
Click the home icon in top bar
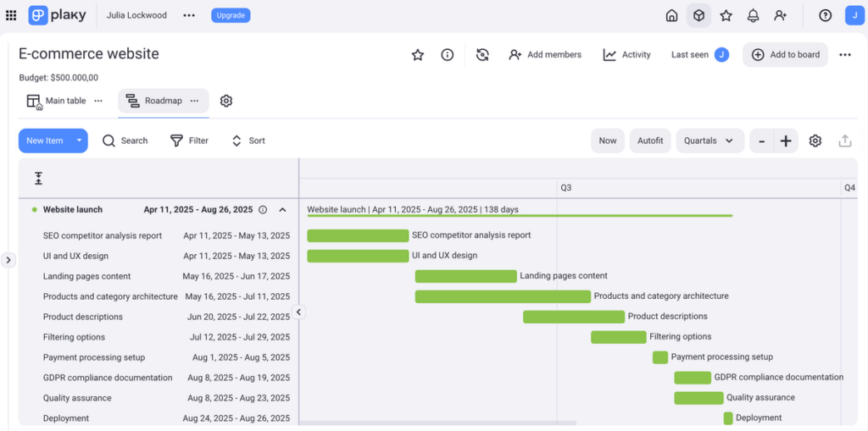pos(671,15)
